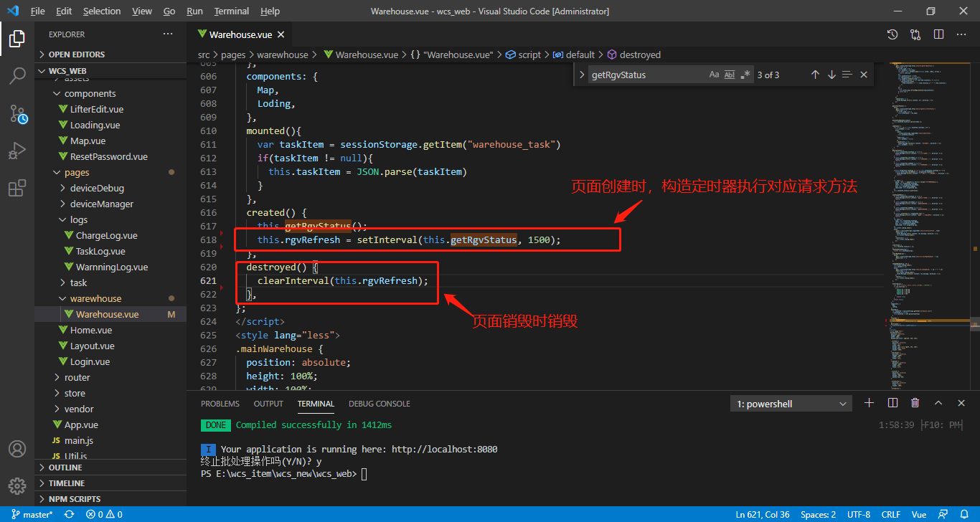Click the script breadcrumb item
The width and height of the screenshot is (980, 522).
pyautogui.click(x=524, y=54)
